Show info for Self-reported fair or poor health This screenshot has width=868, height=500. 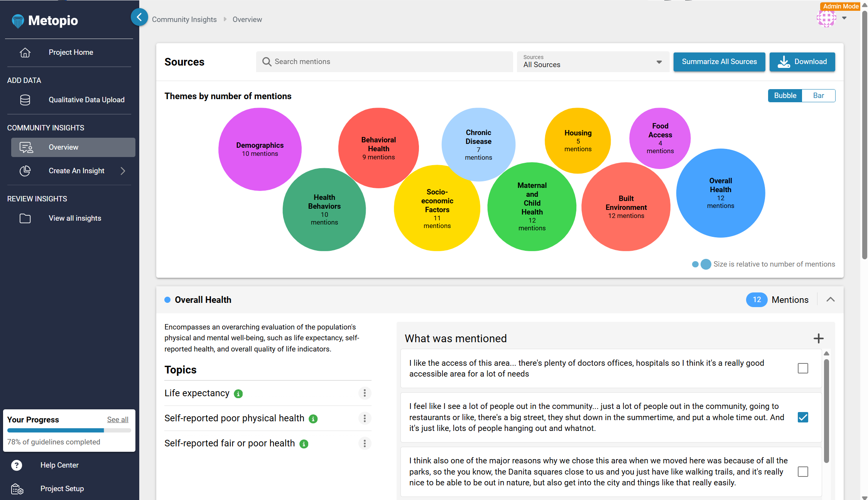coord(304,444)
